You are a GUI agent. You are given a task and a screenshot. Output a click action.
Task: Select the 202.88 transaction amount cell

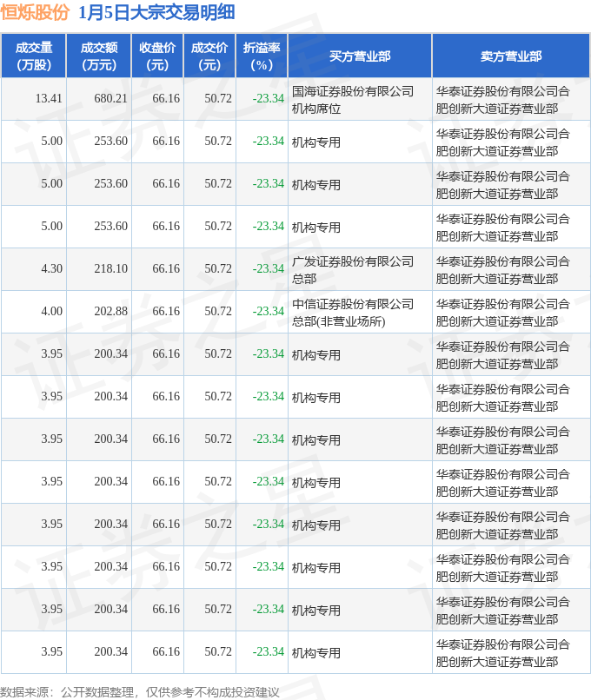[x=110, y=312]
